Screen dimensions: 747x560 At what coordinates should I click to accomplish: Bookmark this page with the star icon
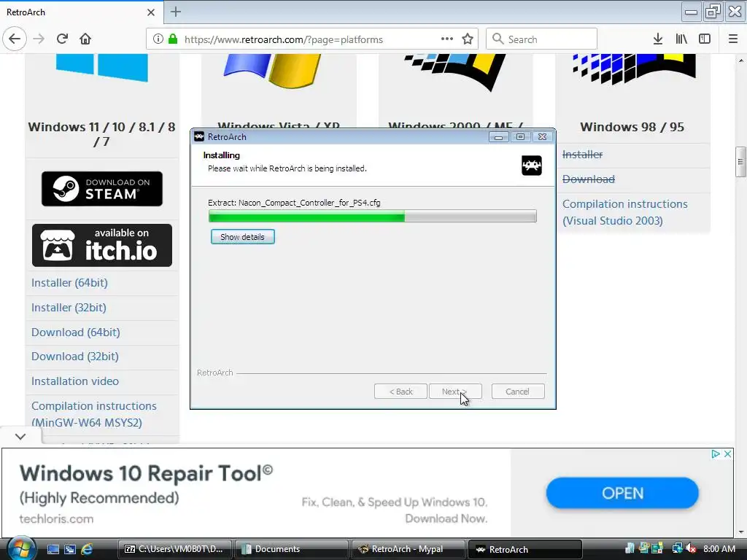[x=468, y=39]
